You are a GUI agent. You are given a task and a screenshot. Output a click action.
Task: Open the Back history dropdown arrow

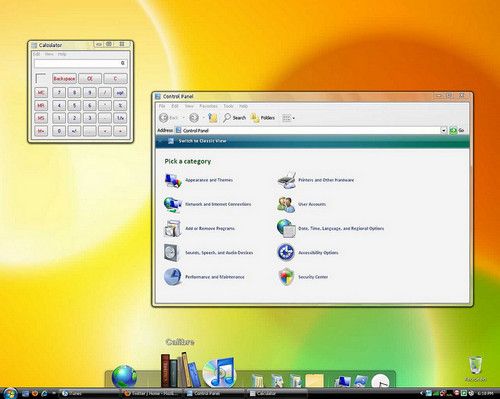click(183, 118)
